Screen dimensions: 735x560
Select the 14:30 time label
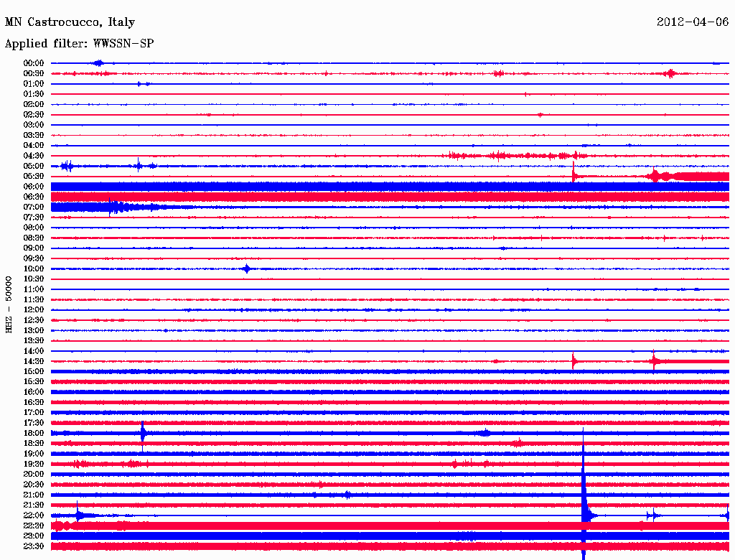(x=34, y=361)
